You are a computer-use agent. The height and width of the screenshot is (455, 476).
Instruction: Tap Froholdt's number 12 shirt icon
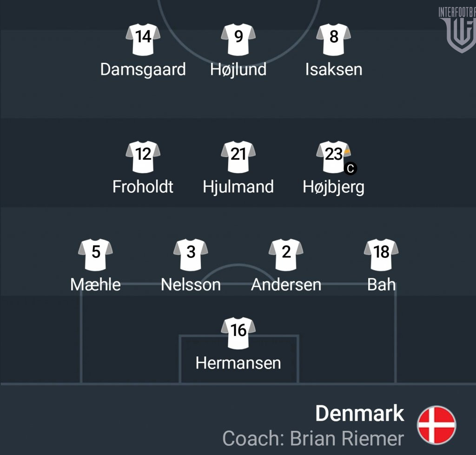point(143,156)
